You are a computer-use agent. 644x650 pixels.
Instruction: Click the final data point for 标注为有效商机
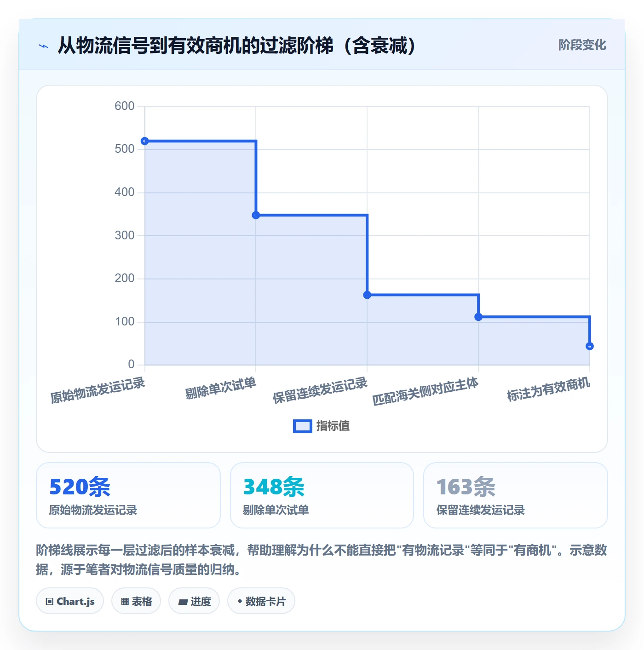click(x=590, y=346)
